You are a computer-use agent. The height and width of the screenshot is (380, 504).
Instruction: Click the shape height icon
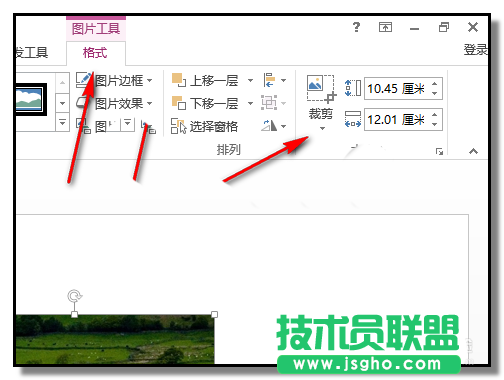(353, 88)
